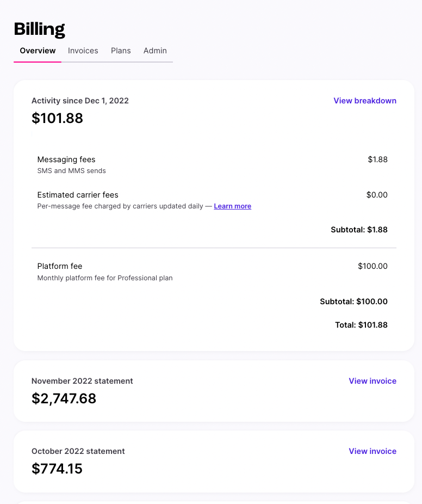Screen dimensions: 422x504
Task: Click the $2,747.68 November statement amount
Action: [64, 398]
